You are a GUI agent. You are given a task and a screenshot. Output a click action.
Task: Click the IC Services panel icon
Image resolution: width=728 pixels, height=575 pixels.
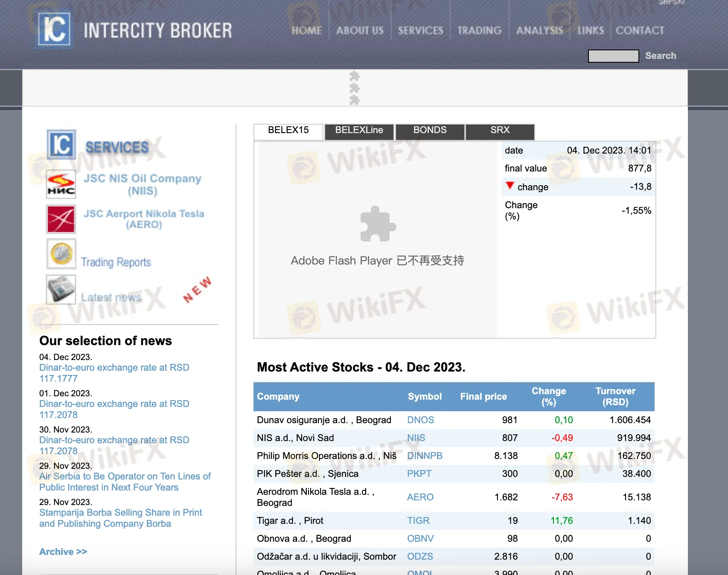pos(61,145)
